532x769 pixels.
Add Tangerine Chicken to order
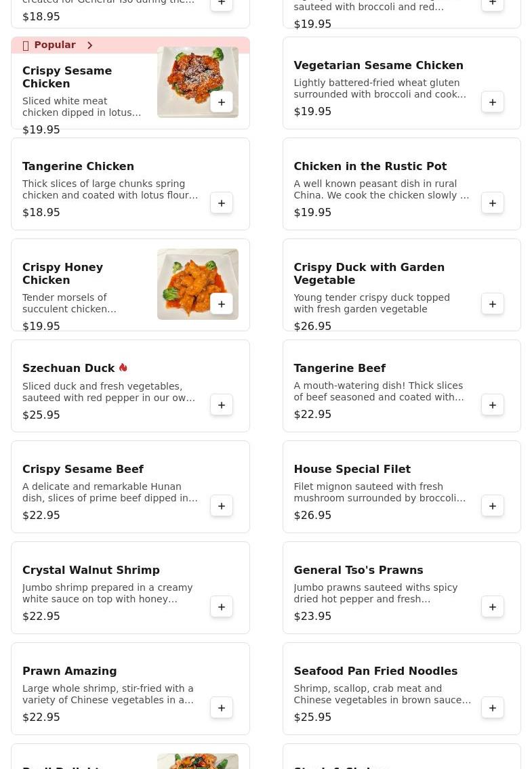click(222, 203)
